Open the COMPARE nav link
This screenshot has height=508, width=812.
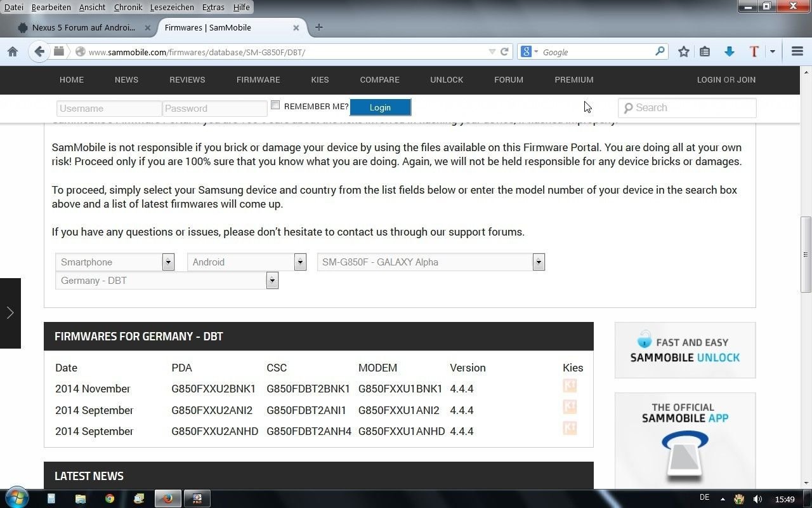point(379,79)
